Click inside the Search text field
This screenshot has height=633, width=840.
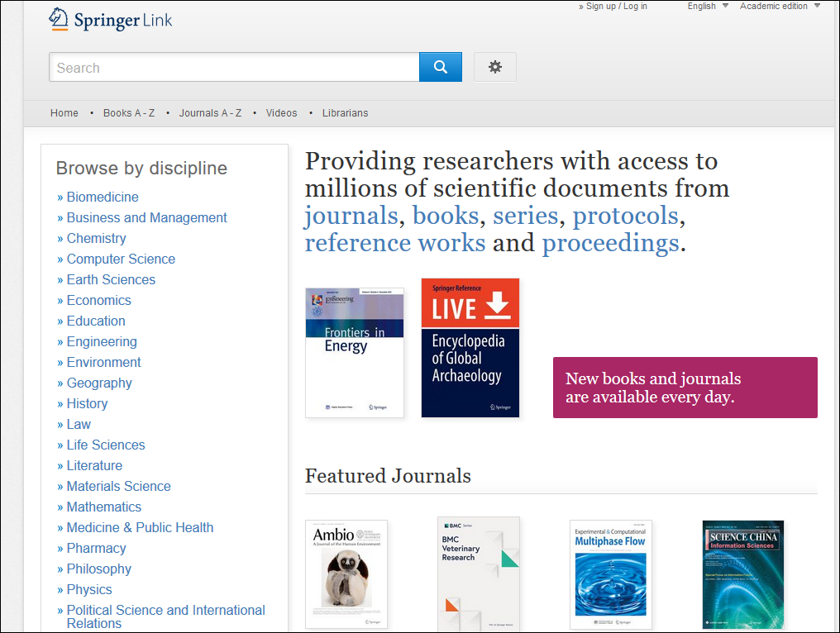pos(234,67)
